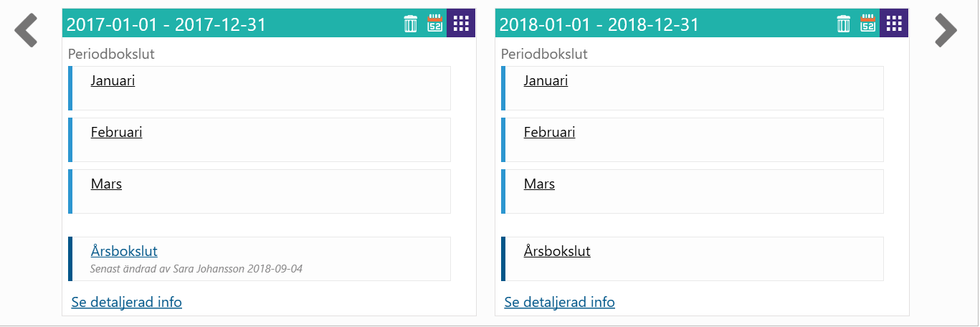
Task: Open Årsbokslut for year 2017
Action: (124, 251)
